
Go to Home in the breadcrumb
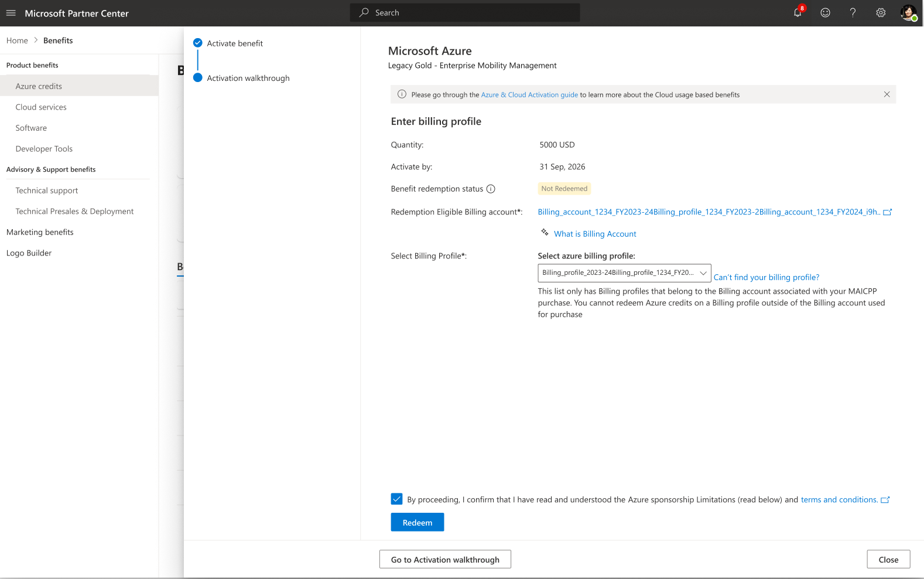click(x=17, y=40)
